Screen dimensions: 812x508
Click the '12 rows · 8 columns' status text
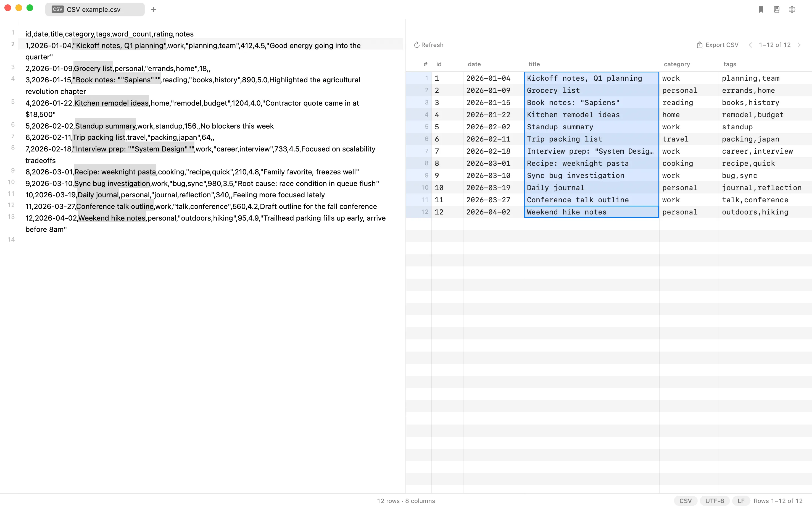pos(405,501)
